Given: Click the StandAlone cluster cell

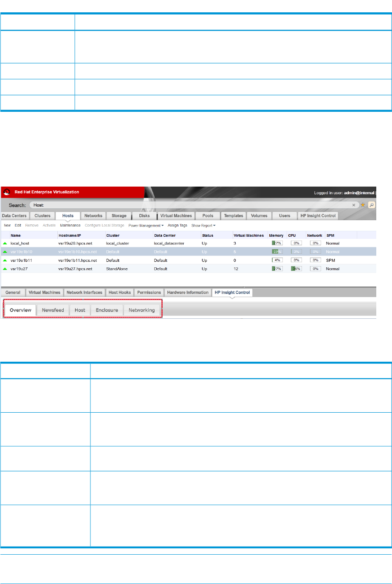Looking at the screenshot, I should (117, 269).
